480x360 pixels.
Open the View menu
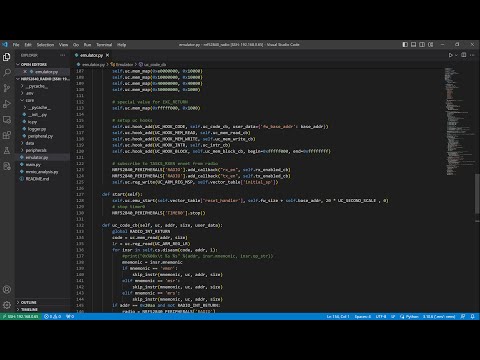(x=63, y=45)
